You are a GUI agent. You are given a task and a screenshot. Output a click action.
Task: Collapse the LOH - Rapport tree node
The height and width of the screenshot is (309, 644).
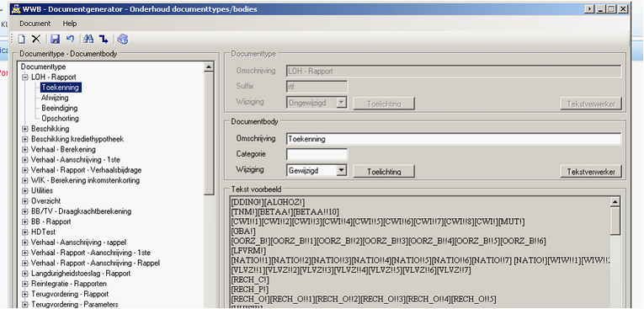click(25, 77)
